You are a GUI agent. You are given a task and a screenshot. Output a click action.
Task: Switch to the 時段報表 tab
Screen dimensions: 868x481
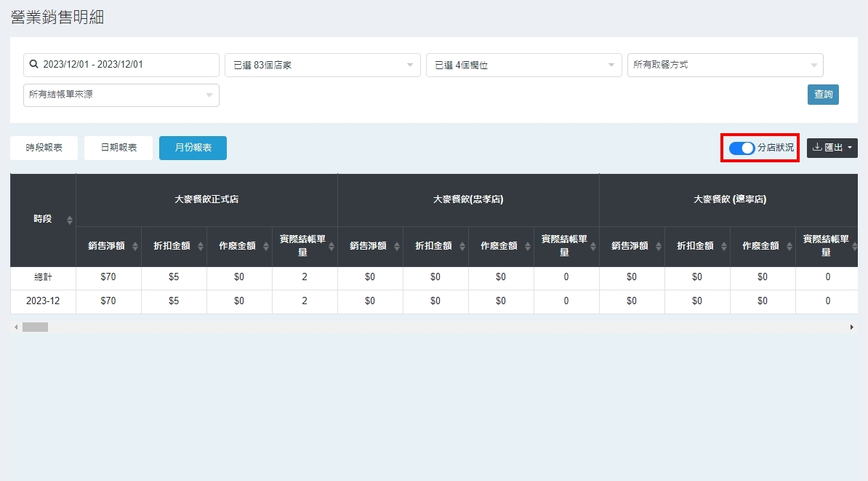click(44, 148)
